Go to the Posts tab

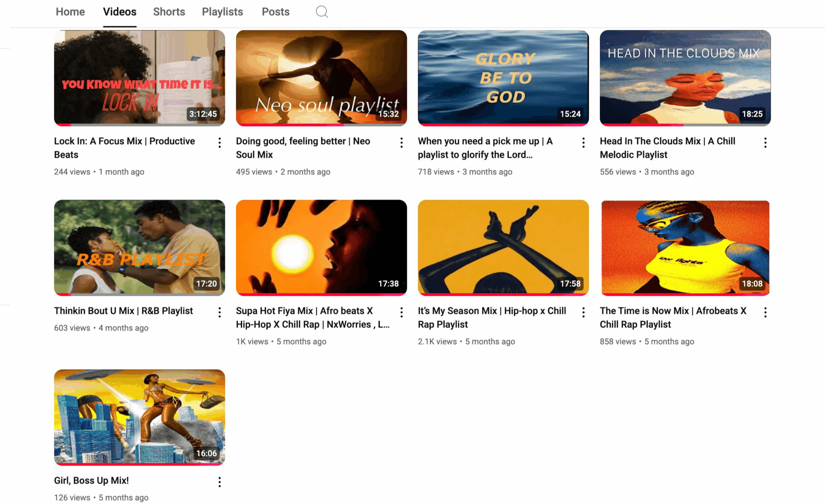click(x=276, y=12)
